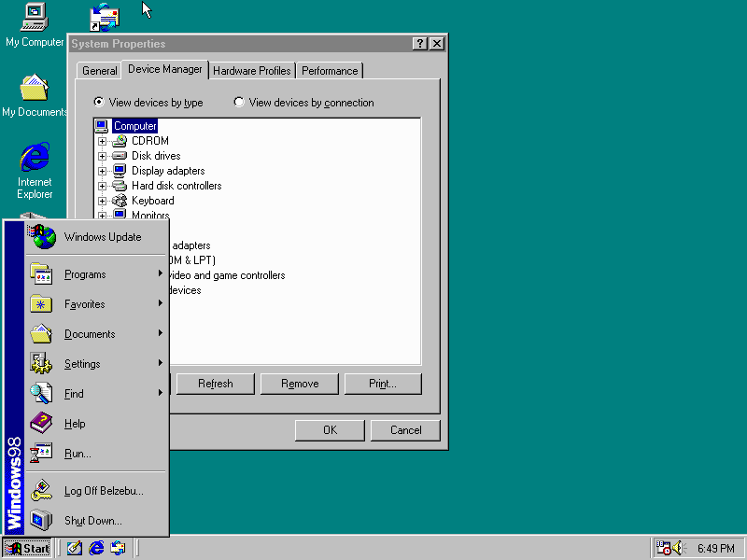Choose Run... from the Start menu
Viewport: 747px width, 560px height.
[x=96, y=454]
